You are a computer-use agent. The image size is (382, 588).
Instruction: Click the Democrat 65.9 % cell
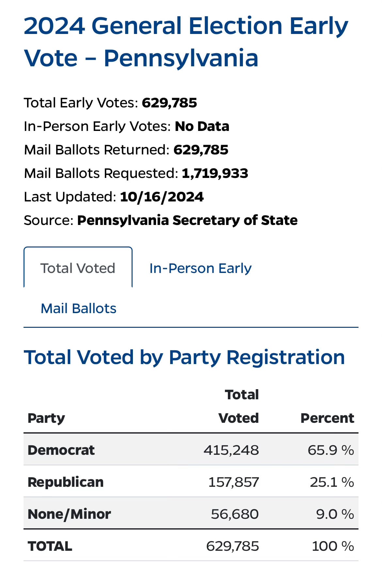click(331, 450)
